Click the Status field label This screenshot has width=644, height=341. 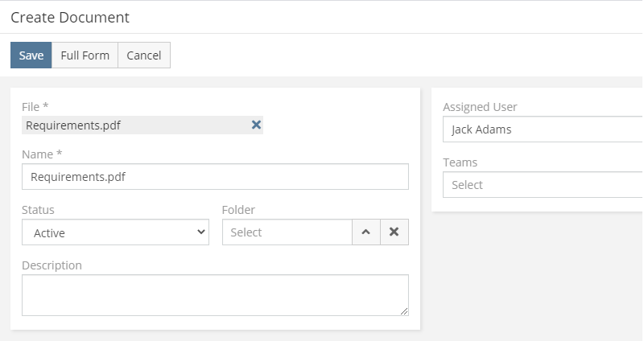pos(38,210)
